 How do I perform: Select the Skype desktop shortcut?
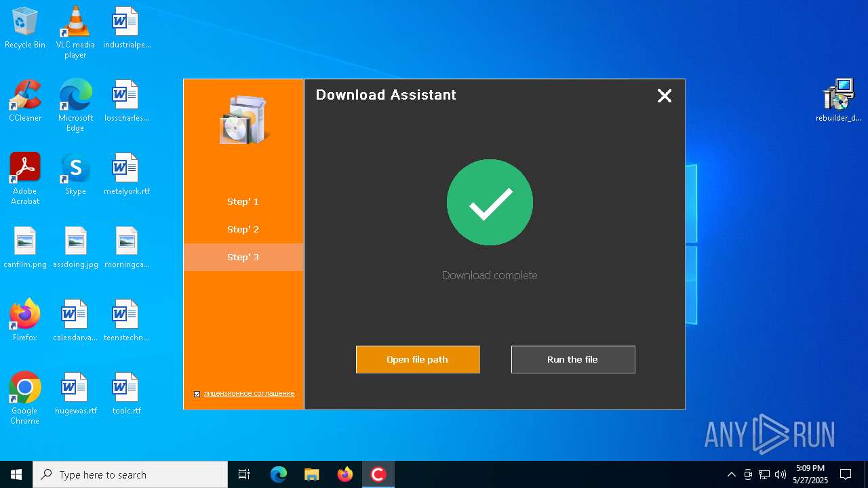tap(75, 174)
